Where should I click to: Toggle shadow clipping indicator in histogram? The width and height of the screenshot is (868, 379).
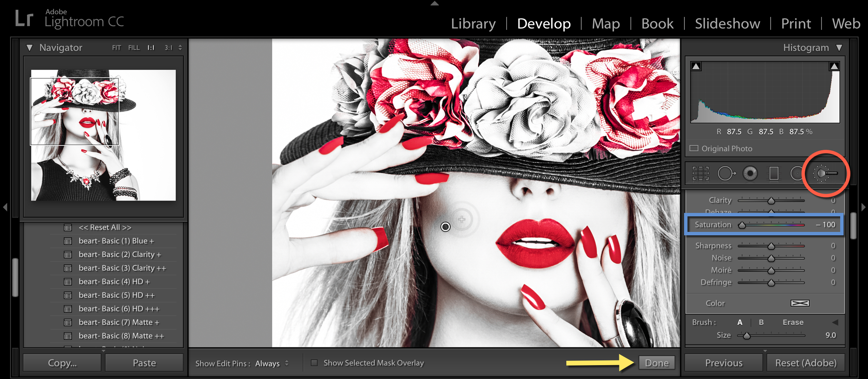point(696,66)
